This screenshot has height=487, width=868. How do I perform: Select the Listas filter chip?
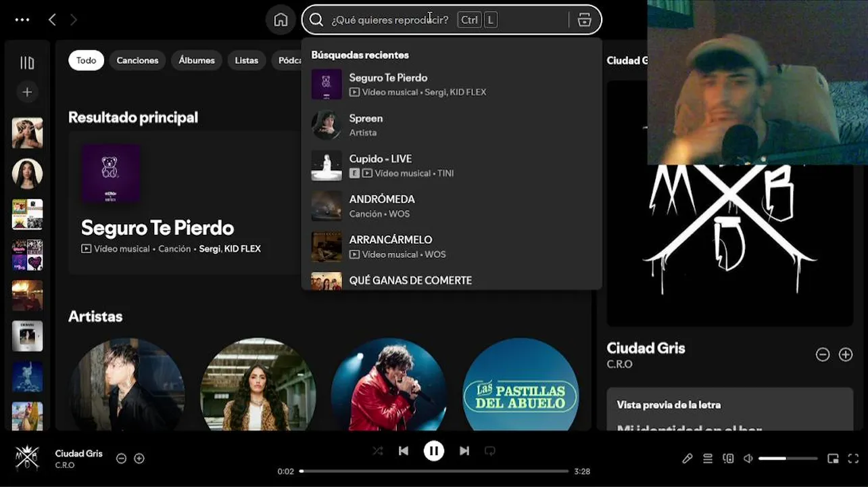coord(247,60)
